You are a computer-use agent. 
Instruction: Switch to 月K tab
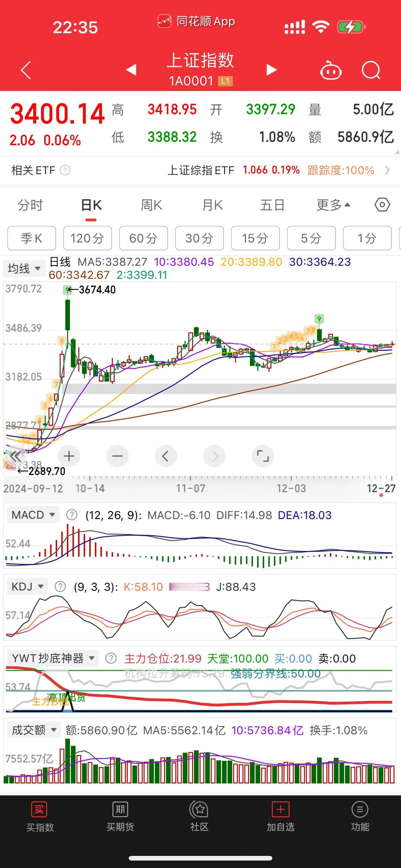(x=212, y=205)
